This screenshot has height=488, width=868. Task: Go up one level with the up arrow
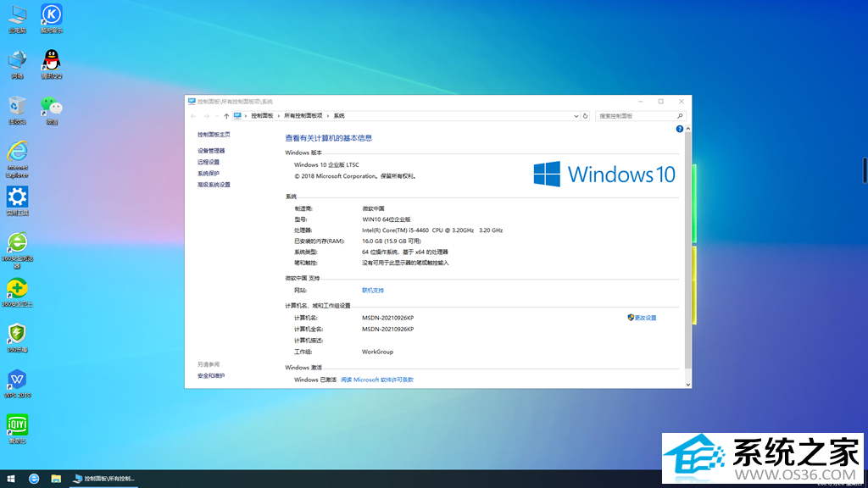(x=226, y=116)
